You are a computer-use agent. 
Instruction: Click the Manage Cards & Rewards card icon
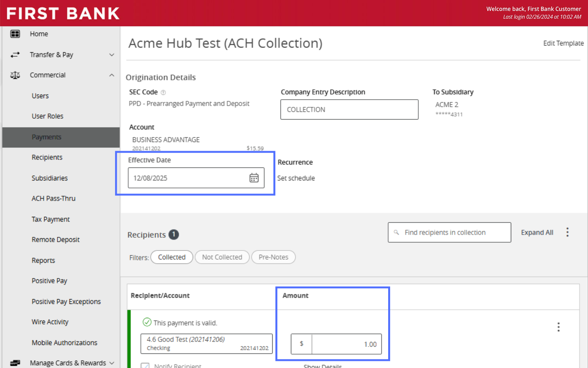(x=15, y=363)
